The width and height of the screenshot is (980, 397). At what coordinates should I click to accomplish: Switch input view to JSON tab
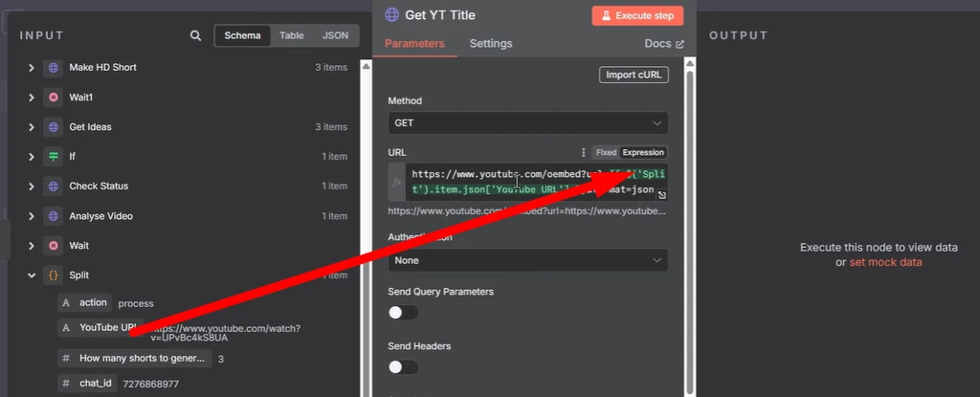pos(336,35)
